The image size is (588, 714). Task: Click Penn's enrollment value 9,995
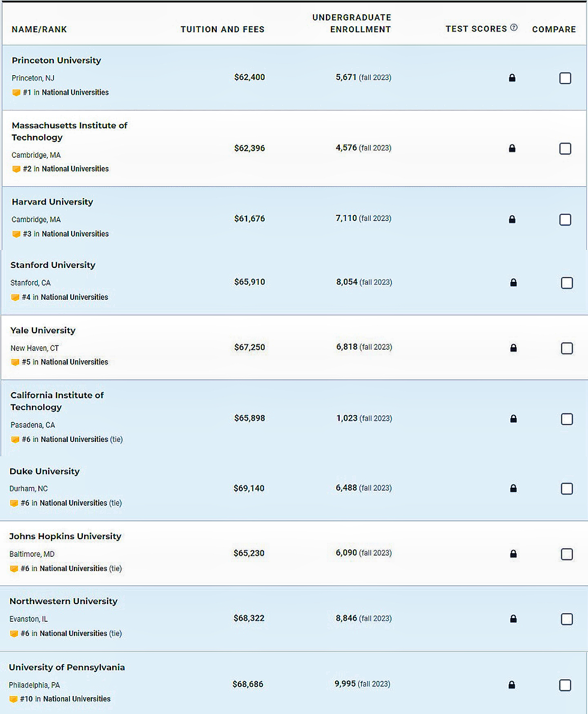click(x=345, y=684)
